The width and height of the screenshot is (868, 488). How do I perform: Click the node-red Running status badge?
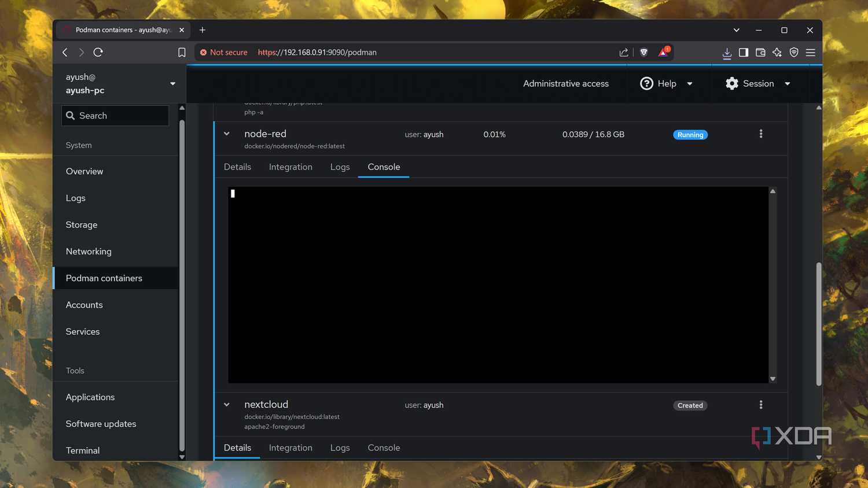click(690, 135)
